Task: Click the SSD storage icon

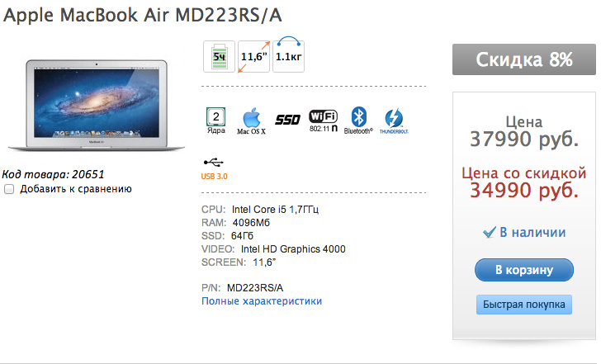Action: coord(287,120)
